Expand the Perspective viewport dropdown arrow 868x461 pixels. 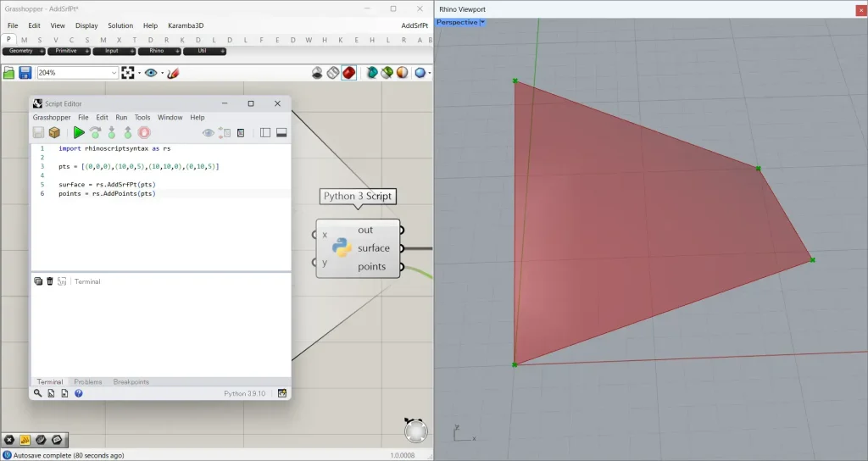[482, 23]
